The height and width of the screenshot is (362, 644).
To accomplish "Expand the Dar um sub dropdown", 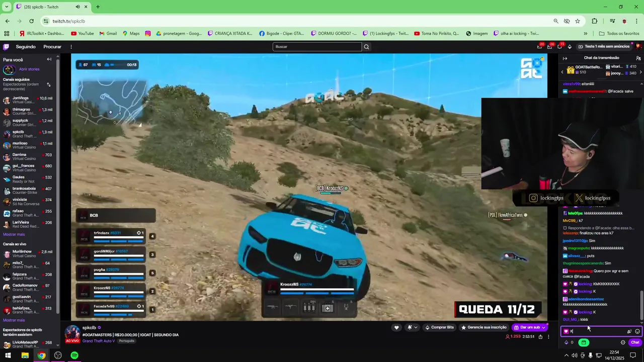I will coord(543,327).
